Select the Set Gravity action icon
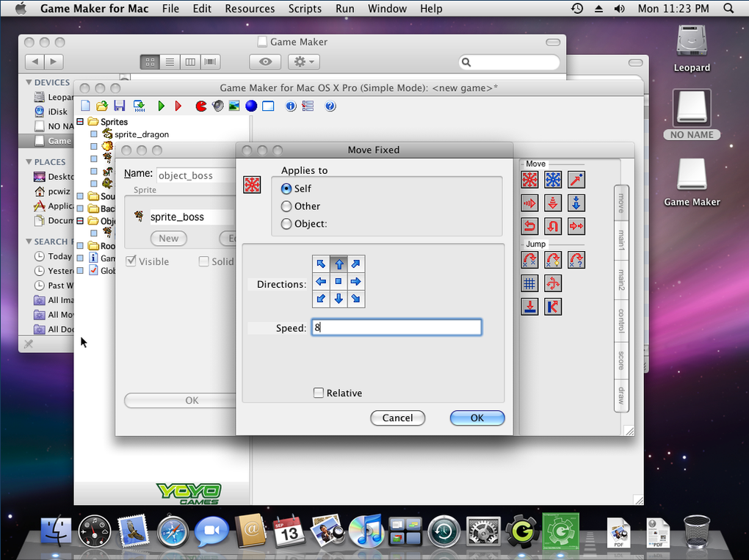The height and width of the screenshot is (560, 749). (576, 203)
